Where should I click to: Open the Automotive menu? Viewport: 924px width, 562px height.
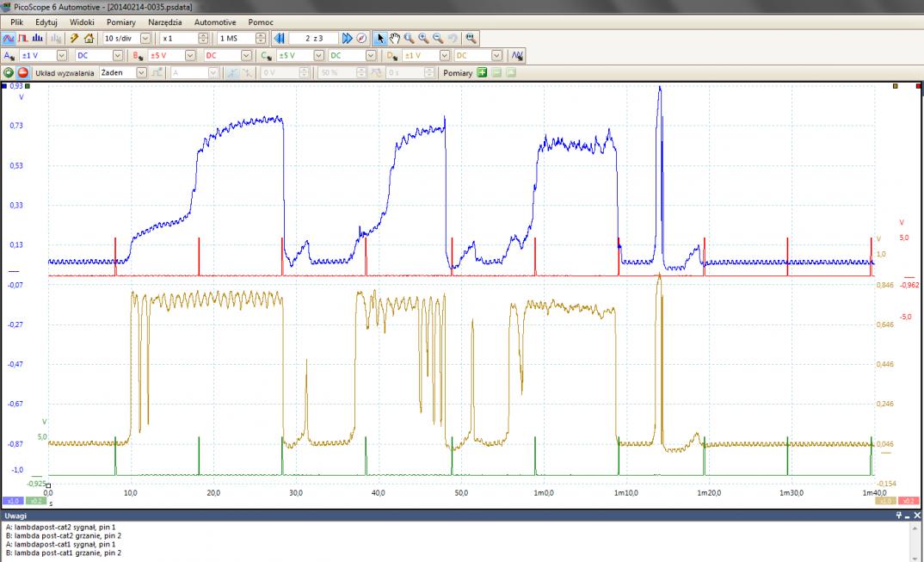point(215,21)
